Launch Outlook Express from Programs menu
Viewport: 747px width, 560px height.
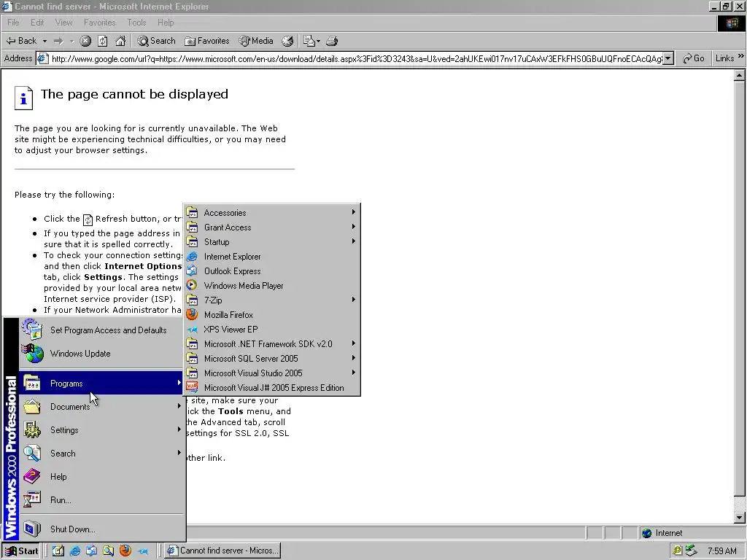[x=271, y=271]
